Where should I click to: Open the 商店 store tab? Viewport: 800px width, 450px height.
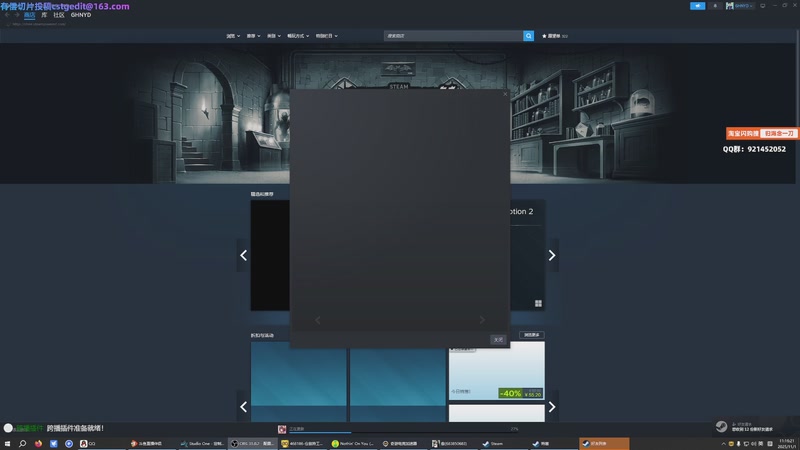[30, 15]
